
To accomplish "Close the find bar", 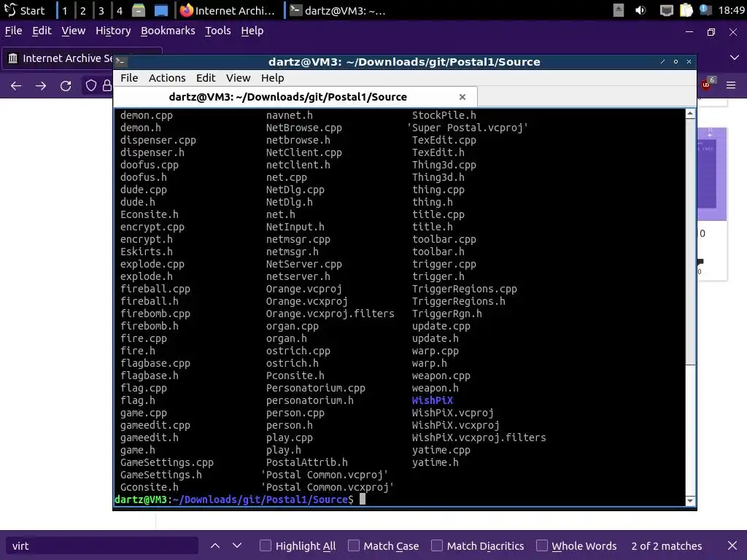I will point(732,545).
